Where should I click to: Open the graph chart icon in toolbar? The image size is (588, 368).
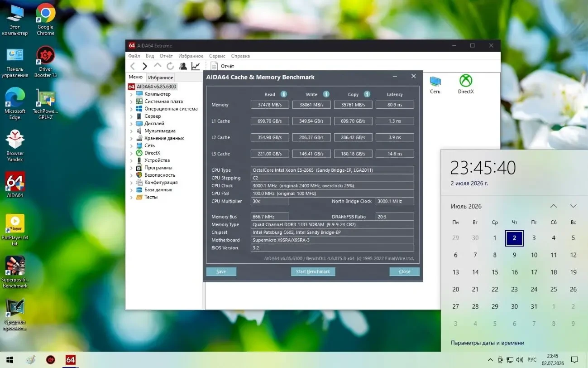point(196,66)
